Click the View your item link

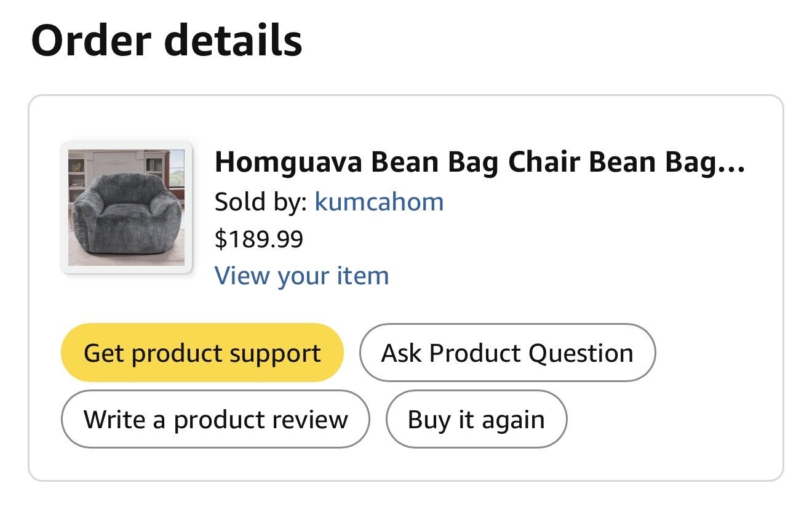click(301, 276)
